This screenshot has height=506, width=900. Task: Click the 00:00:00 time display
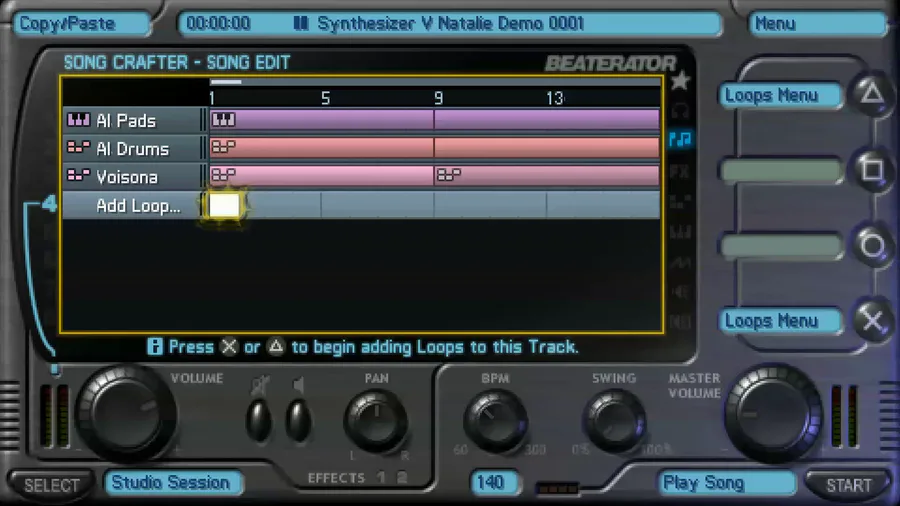[218, 24]
